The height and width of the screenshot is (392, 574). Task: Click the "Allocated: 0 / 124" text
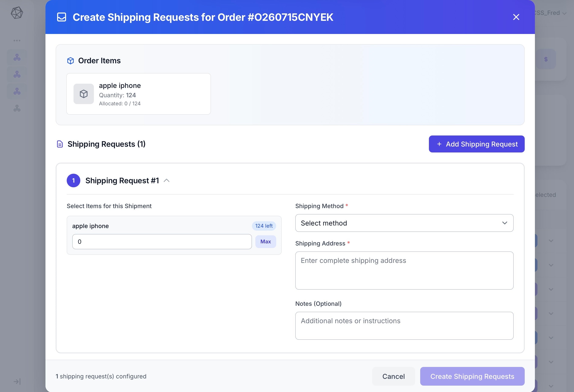point(120,104)
